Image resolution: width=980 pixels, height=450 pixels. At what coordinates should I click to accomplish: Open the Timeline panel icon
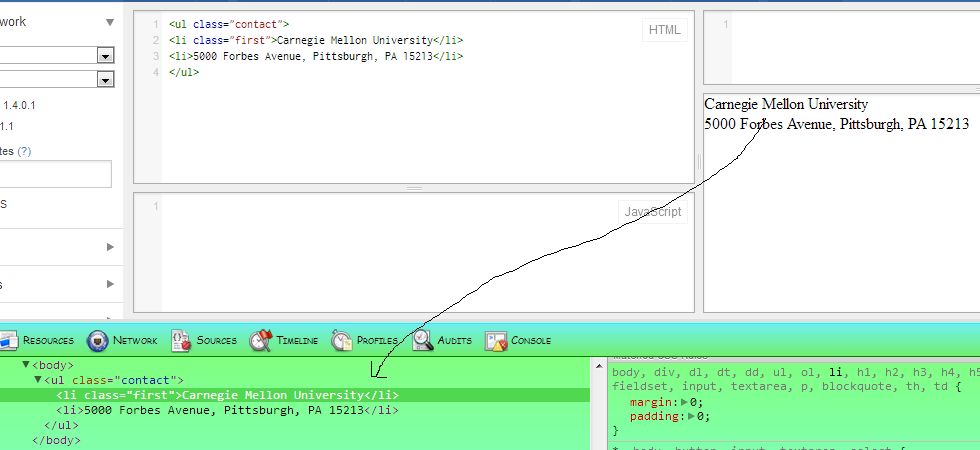pyautogui.click(x=261, y=341)
